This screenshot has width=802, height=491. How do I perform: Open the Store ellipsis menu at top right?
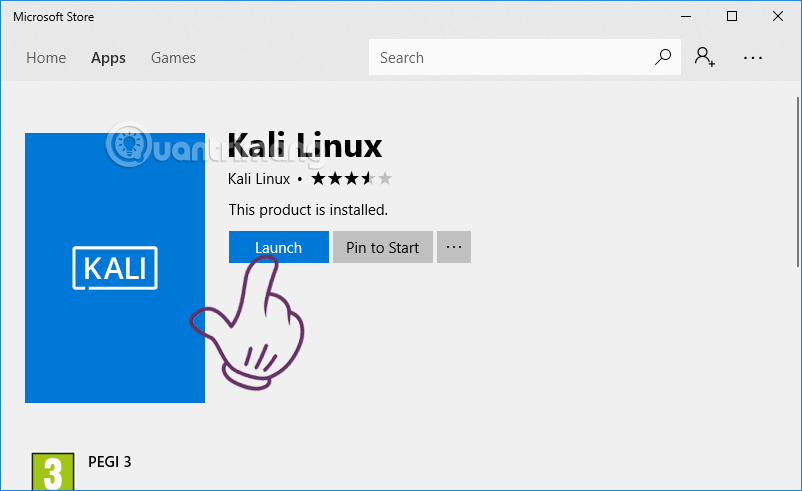(753, 58)
